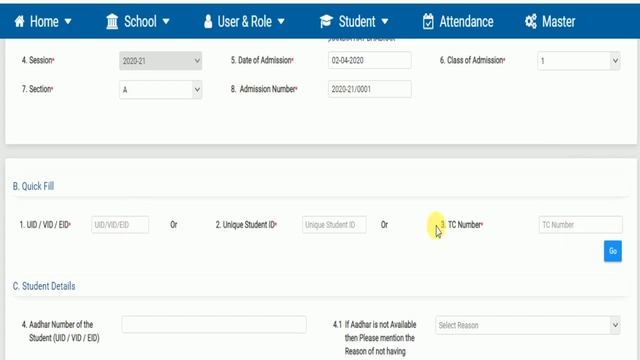
Task: Open the Attendance menu item
Action: pyautogui.click(x=458, y=21)
